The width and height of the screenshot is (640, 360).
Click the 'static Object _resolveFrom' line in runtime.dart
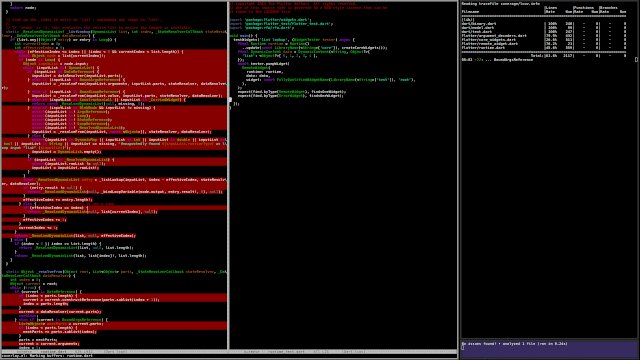pyautogui.click(x=116, y=271)
